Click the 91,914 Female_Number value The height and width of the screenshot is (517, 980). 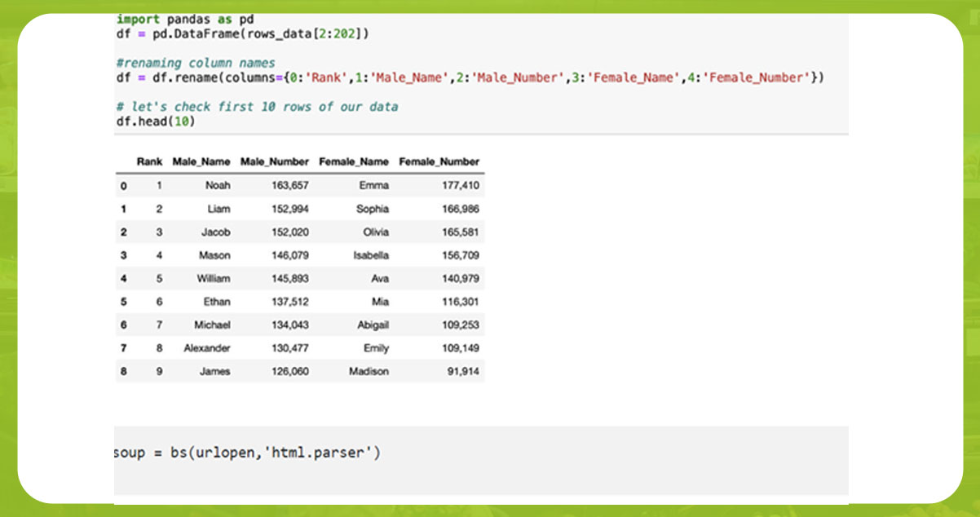(x=461, y=371)
